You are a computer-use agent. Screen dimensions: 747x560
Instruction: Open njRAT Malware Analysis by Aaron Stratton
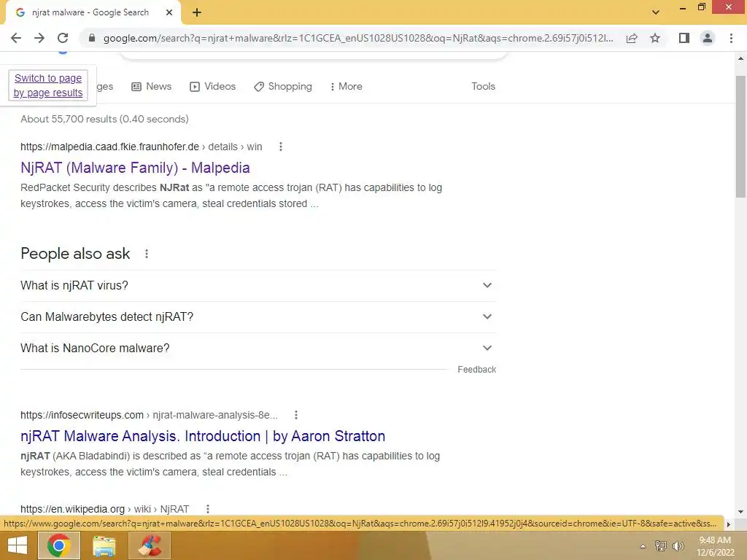click(203, 436)
